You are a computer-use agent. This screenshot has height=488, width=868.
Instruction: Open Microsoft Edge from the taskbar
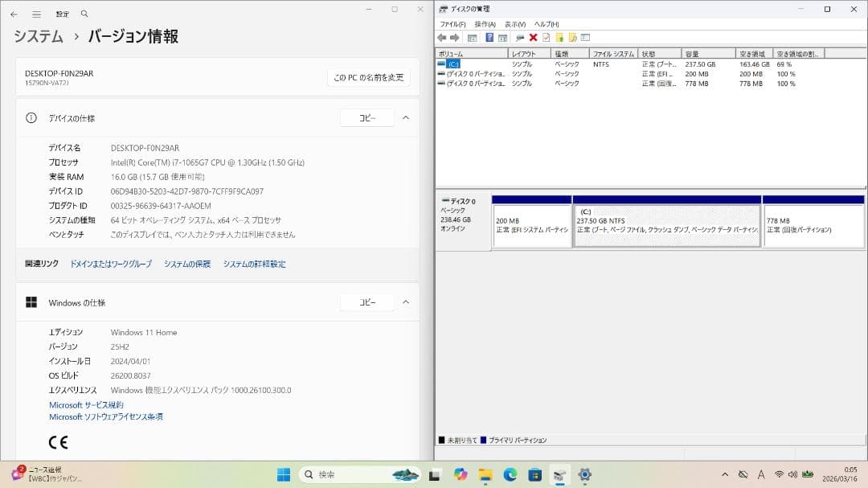(x=510, y=474)
